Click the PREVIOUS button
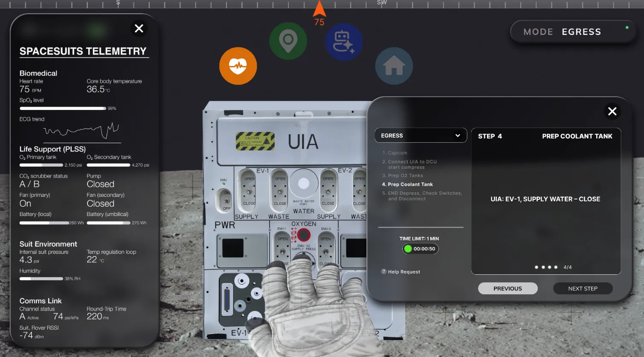The height and width of the screenshot is (357, 644). click(508, 288)
